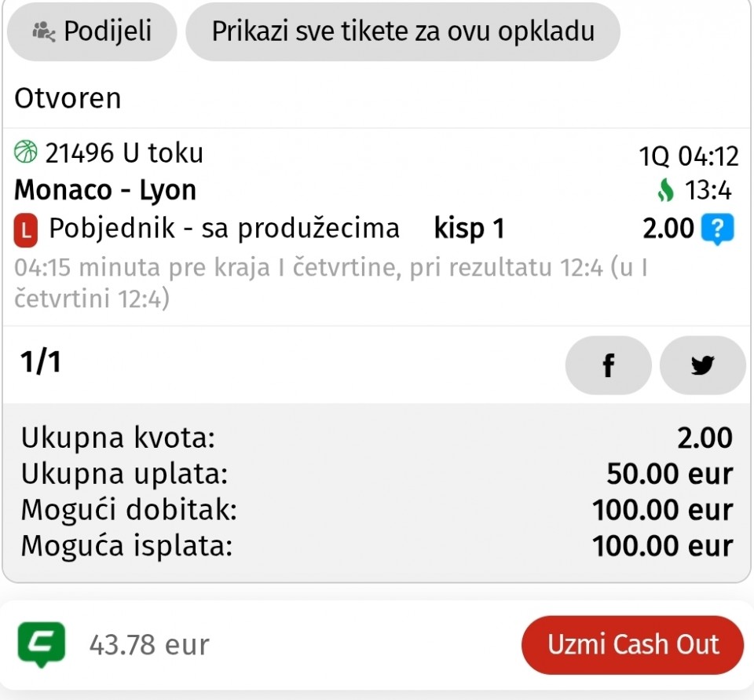Click the Podijeli share button
The image size is (754, 700).
coord(92,32)
